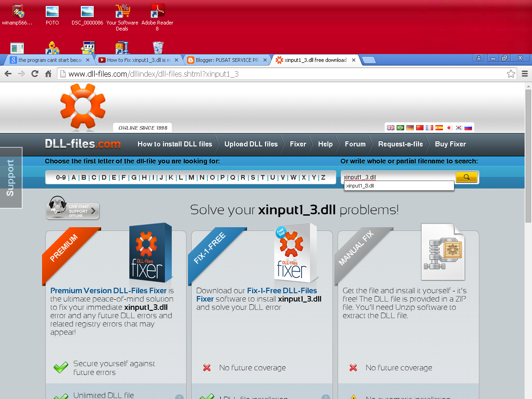532x399 pixels.
Task: Select the POTO desktop image icon
Action: point(52,15)
